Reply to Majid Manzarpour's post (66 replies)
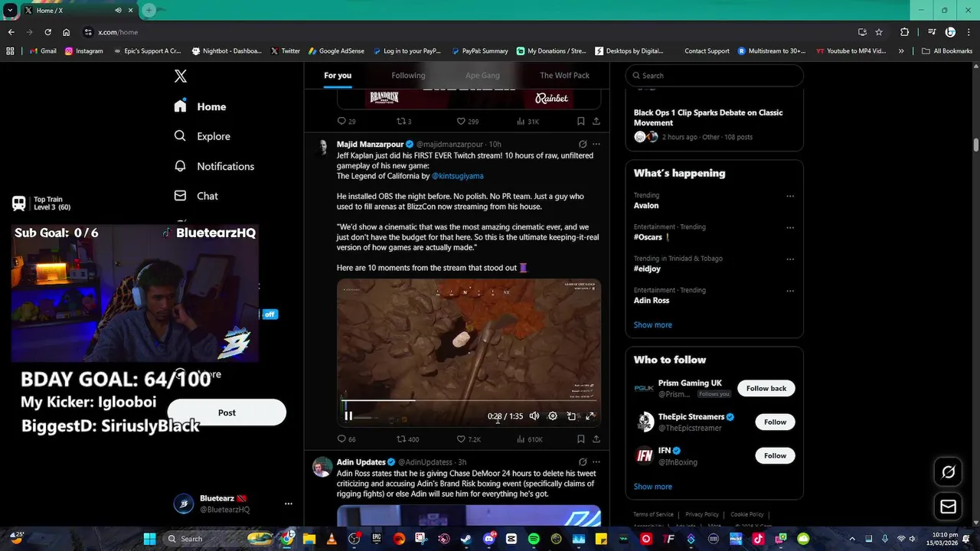The width and height of the screenshot is (980, 551). pyautogui.click(x=346, y=439)
